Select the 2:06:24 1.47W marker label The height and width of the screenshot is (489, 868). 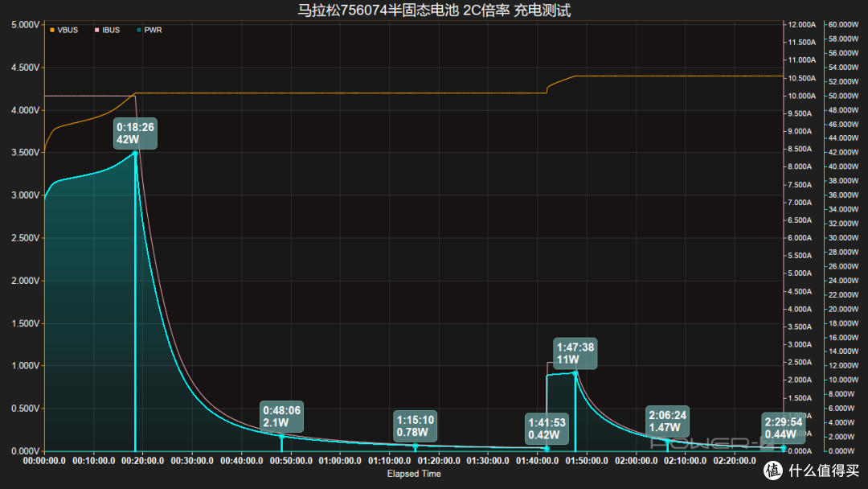(x=668, y=421)
